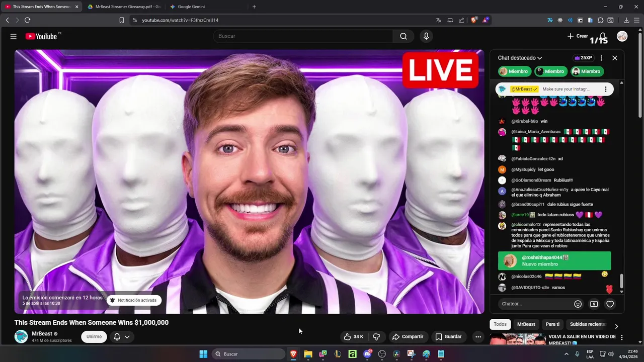Select the MrBeast filter chip
This screenshot has width=644, height=362.
click(x=526, y=324)
